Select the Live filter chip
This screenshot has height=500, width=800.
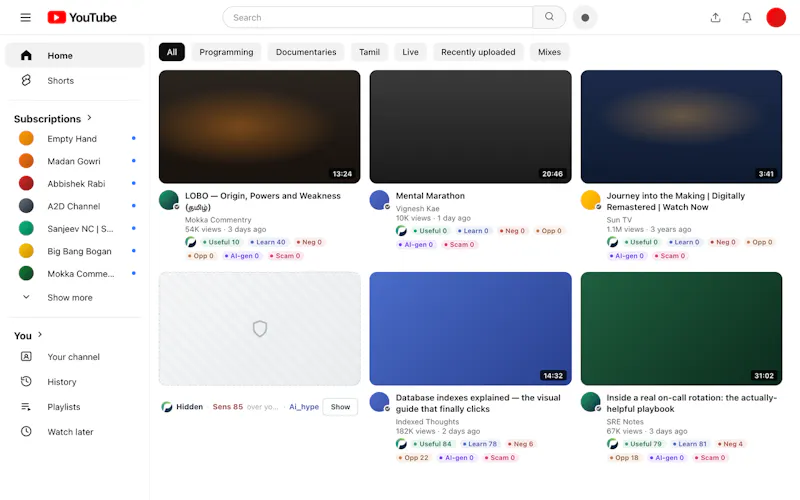pyautogui.click(x=410, y=52)
